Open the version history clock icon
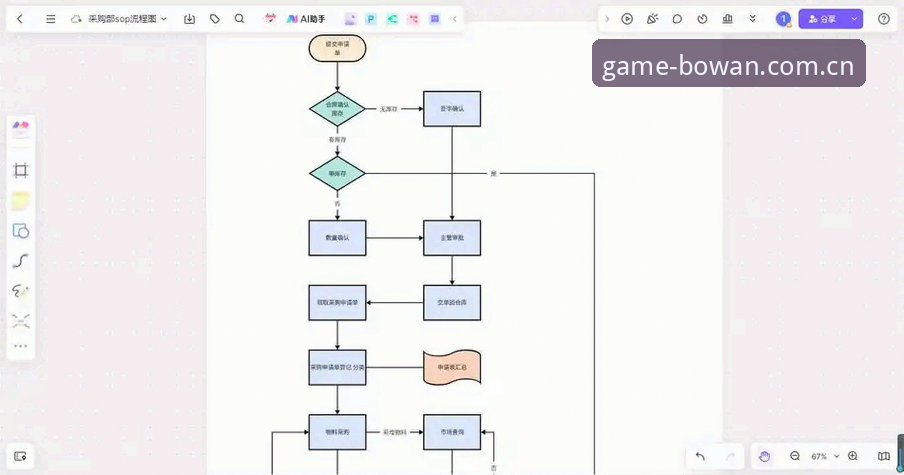The height and width of the screenshot is (475, 904). point(702,19)
